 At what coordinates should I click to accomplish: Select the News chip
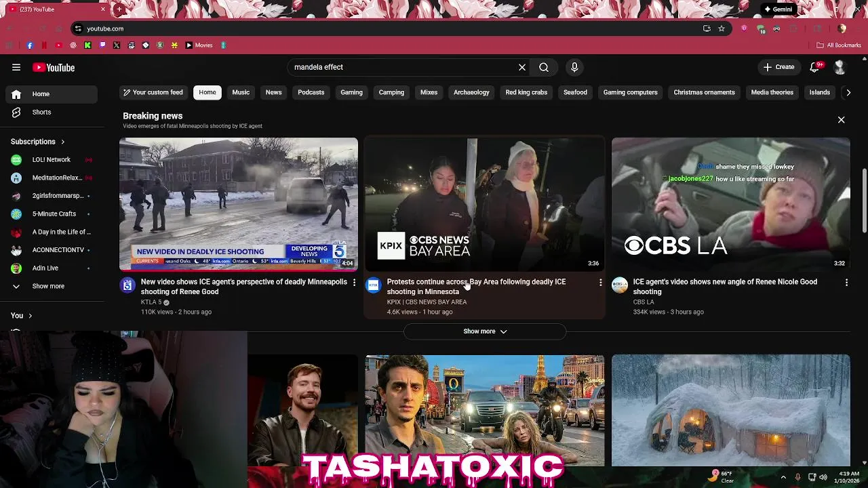pyautogui.click(x=273, y=92)
